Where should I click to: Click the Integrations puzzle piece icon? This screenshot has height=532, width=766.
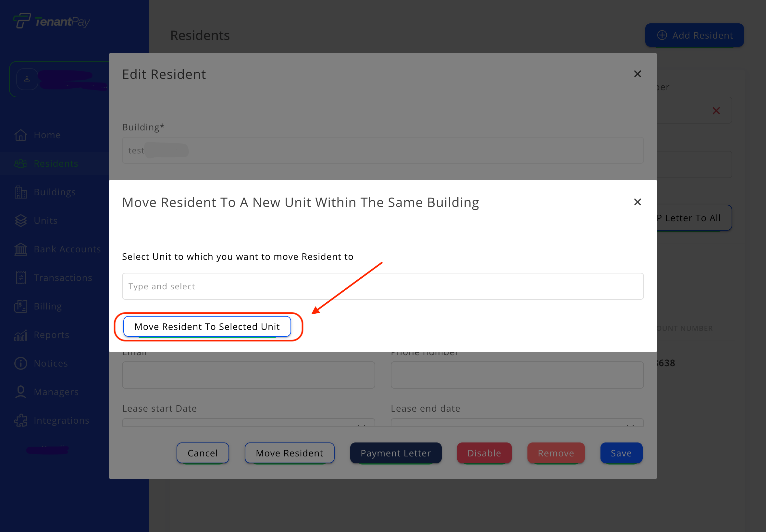(x=21, y=420)
